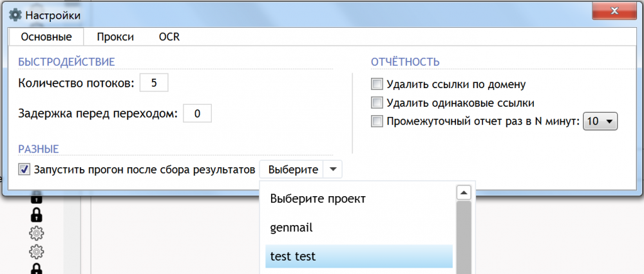Click the Задержка перед переходом field

[x=197, y=113]
